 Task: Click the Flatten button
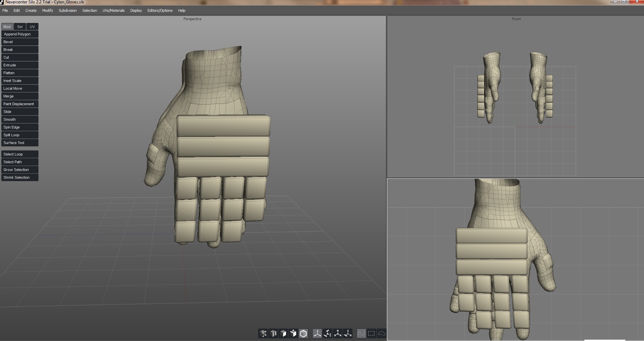pos(20,73)
